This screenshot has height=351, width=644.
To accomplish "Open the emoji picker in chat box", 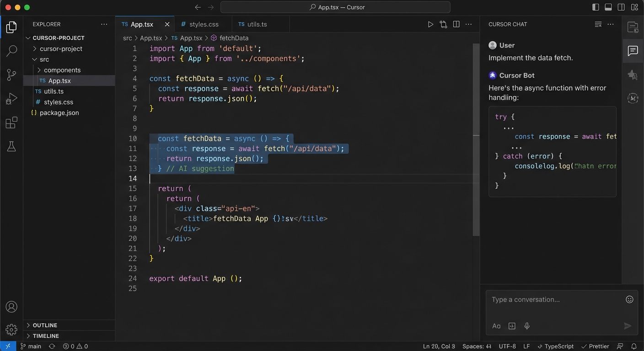I will click(629, 299).
